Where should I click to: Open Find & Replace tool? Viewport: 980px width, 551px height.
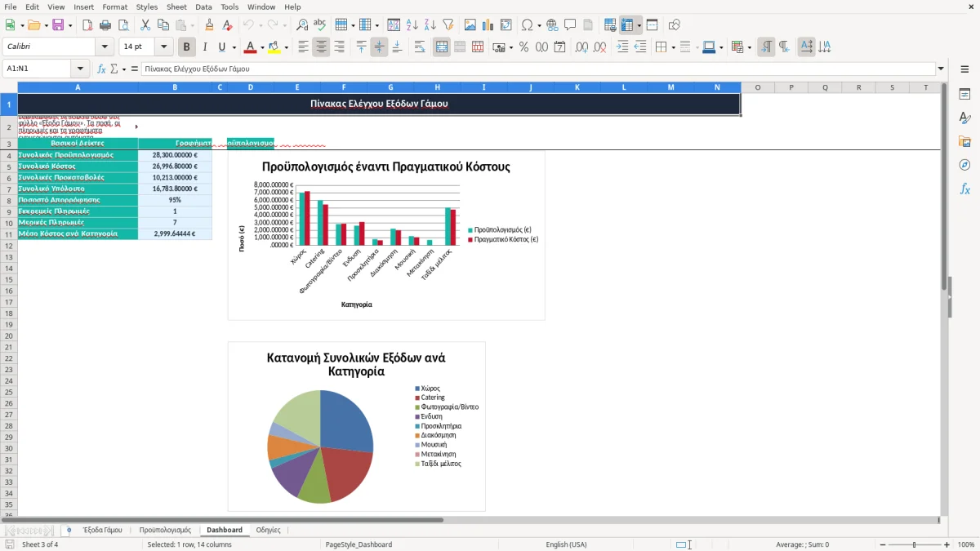pyautogui.click(x=302, y=25)
